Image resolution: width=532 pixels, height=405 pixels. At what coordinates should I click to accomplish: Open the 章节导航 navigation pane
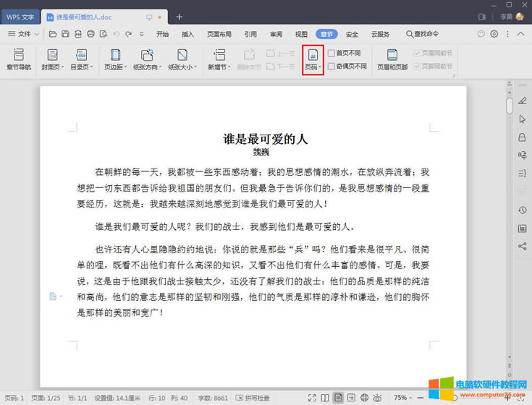coord(19,59)
